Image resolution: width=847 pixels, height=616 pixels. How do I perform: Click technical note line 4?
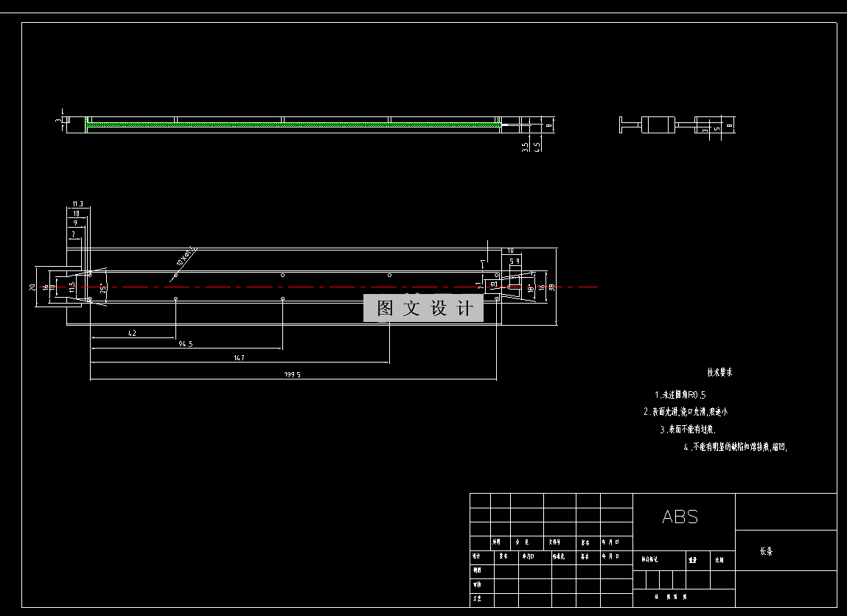[x=735, y=447]
